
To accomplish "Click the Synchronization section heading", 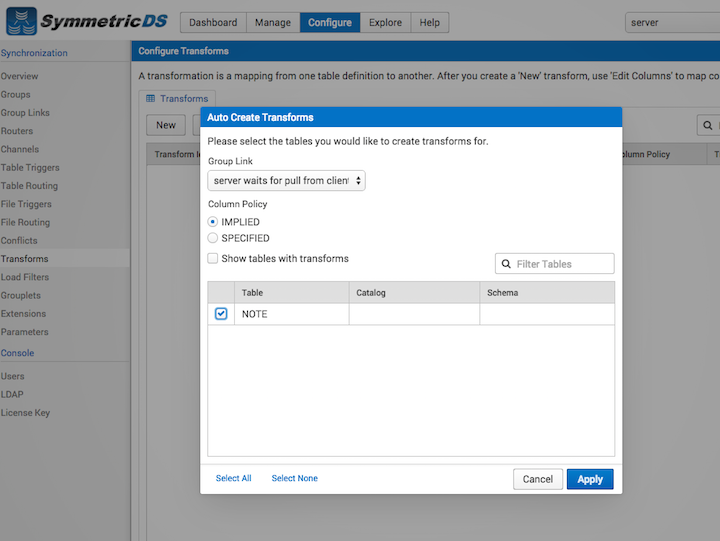I will [x=34, y=53].
